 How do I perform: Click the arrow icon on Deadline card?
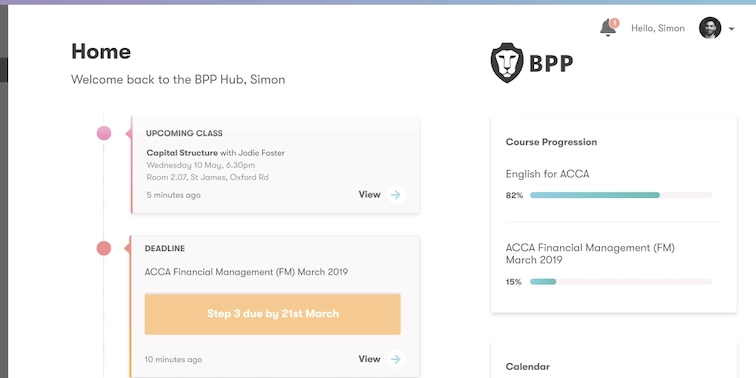396,359
